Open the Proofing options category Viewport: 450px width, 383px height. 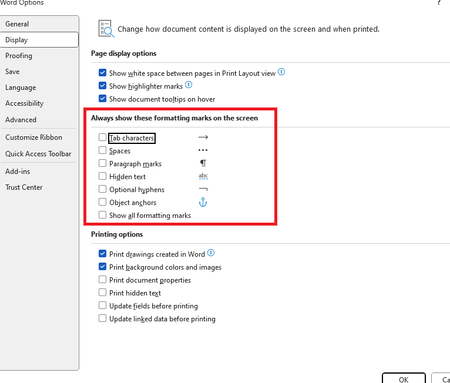39,56
